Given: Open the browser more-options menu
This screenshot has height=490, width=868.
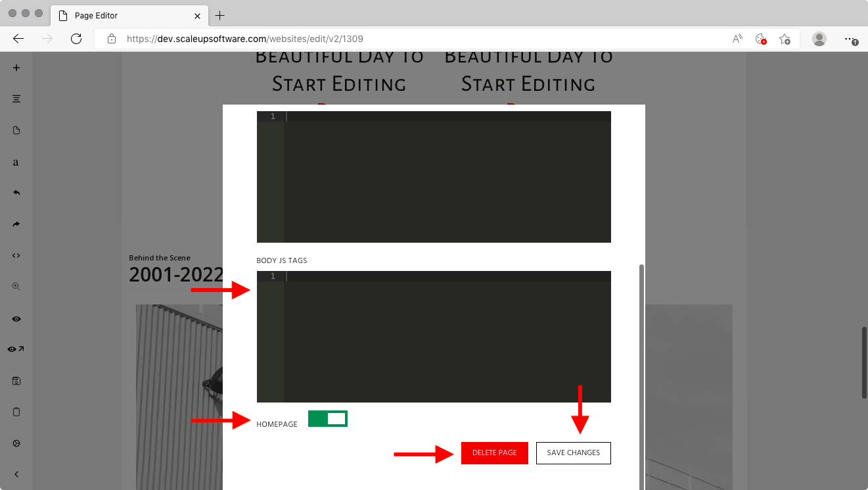Looking at the screenshot, I should (850, 39).
